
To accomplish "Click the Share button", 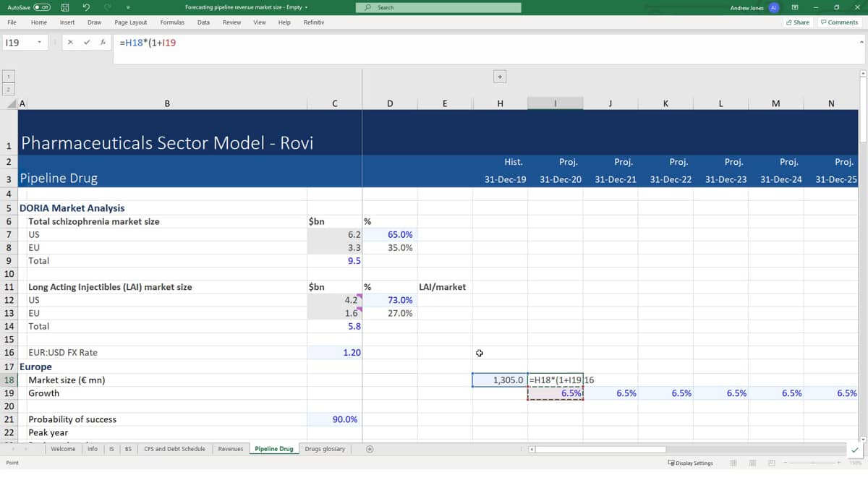I will (x=798, y=22).
